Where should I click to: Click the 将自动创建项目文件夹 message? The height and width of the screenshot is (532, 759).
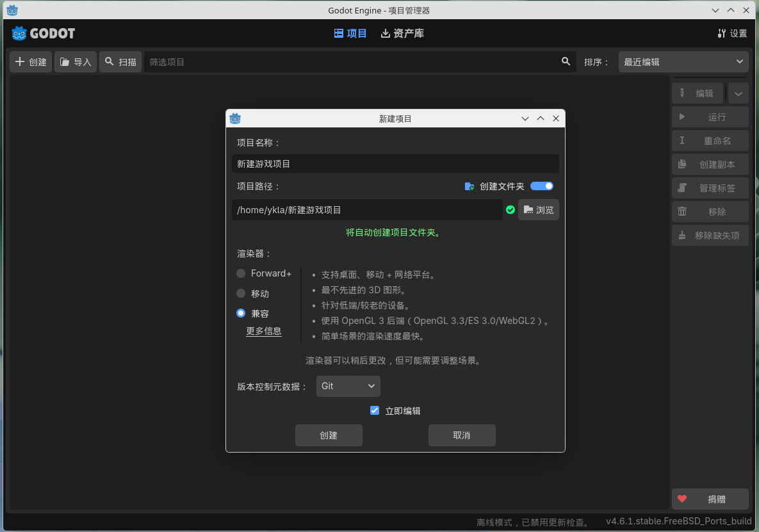[395, 232]
